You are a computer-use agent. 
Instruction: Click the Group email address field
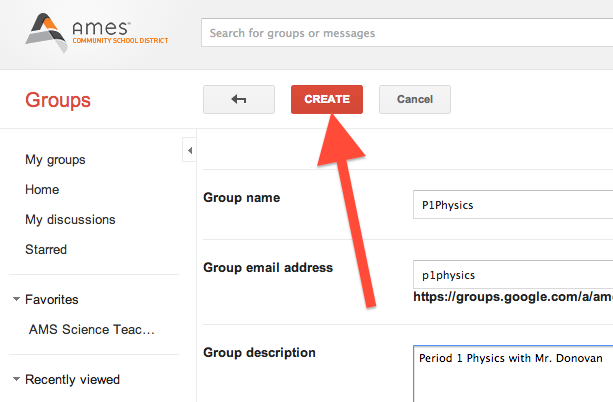[x=512, y=275]
